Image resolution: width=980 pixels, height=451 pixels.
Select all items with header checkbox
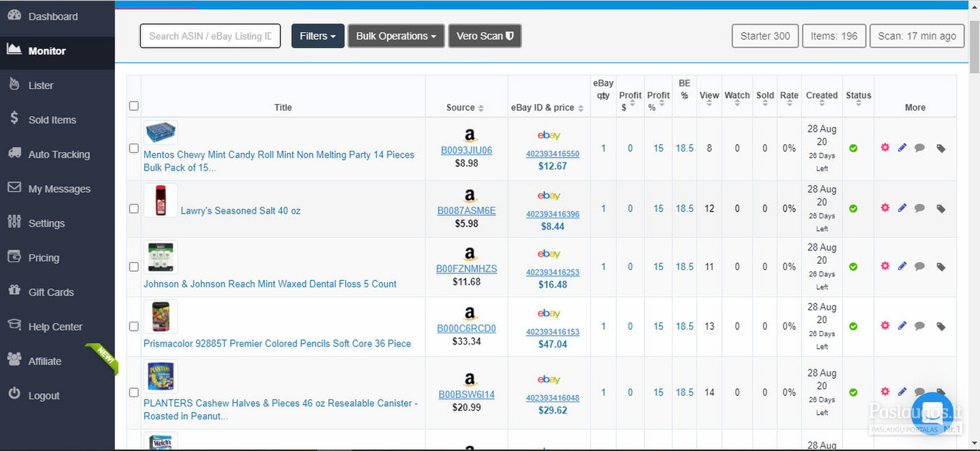134,106
